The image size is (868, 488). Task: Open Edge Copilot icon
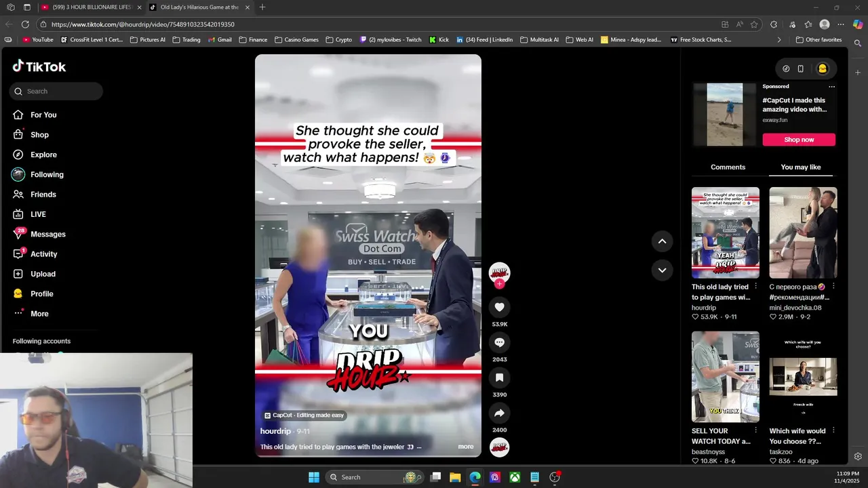858,24
